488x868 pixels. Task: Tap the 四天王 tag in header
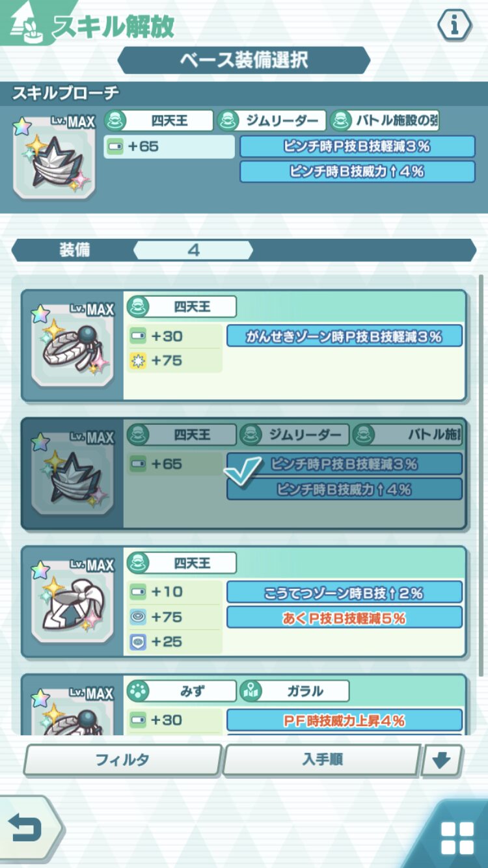[x=159, y=120]
